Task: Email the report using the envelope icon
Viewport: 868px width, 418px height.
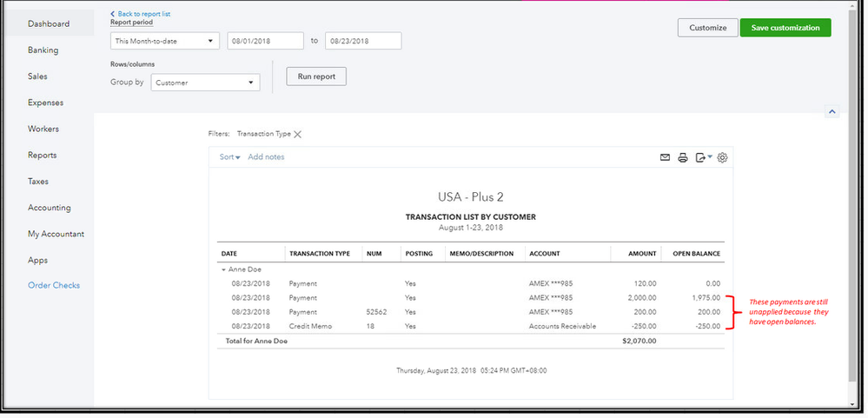Action: 665,158
